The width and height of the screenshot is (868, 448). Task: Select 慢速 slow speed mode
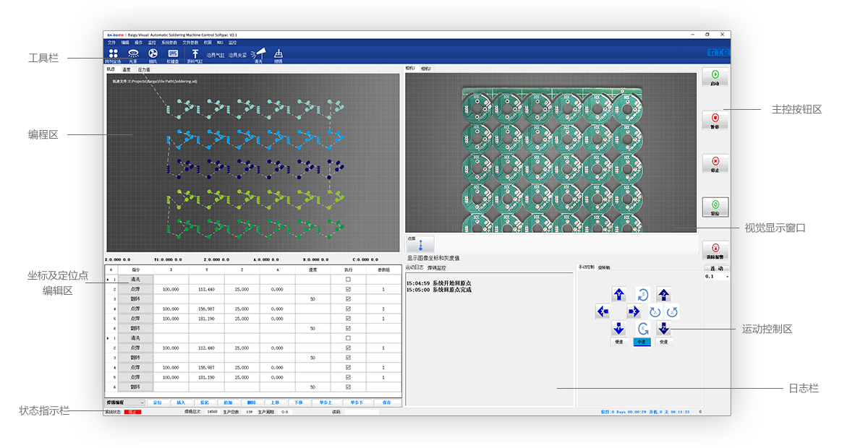[x=618, y=342]
